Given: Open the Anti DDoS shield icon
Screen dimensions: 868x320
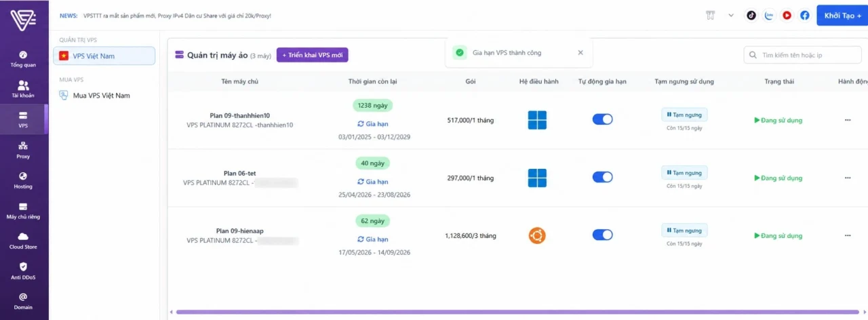Looking at the screenshot, I should click(x=23, y=266).
